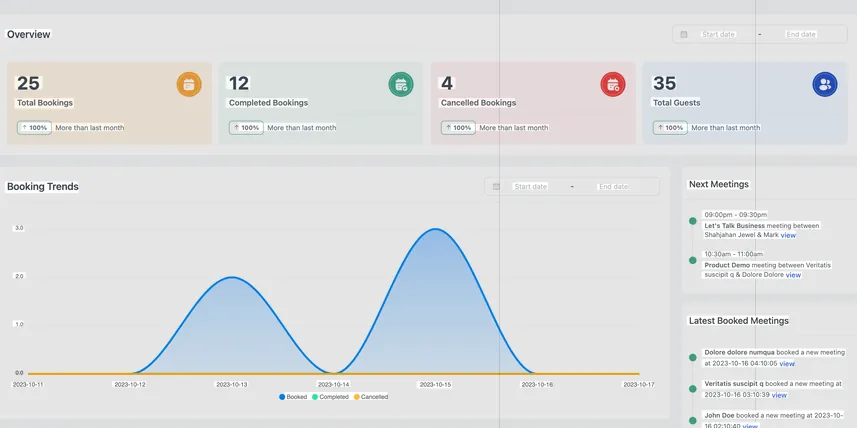Viewport: 857px width, 428px height.
Task: Open view link for Let's Talk Business meeting
Action: [x=788, y=236]
